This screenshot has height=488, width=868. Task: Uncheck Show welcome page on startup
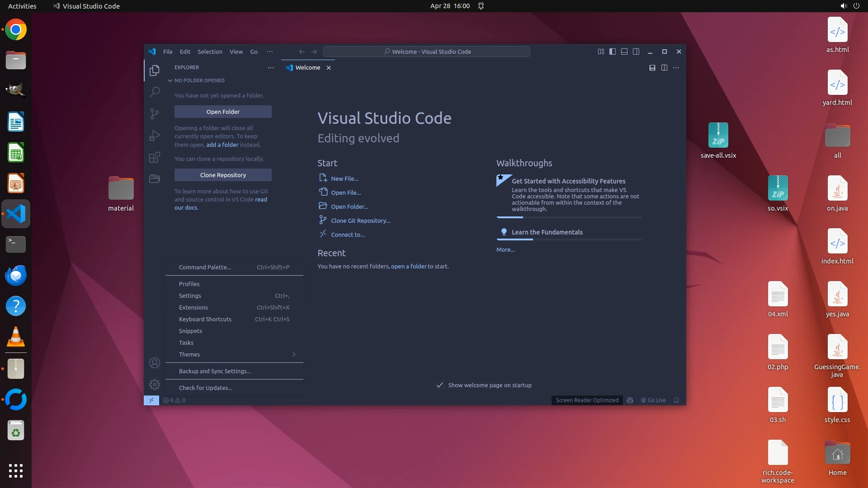point(440,385)
